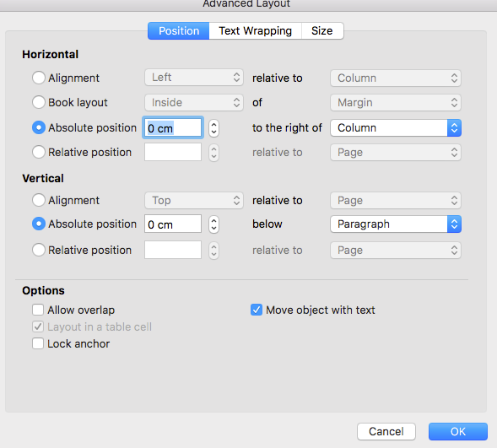Open the Size tab
This screenshot has height=448, width=497.
tap(322, 30)
